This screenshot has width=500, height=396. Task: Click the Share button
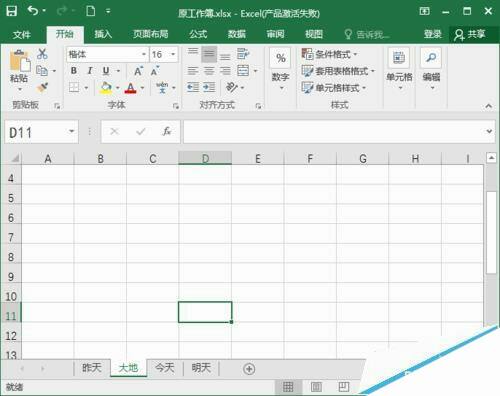click(x=471, y=34)
